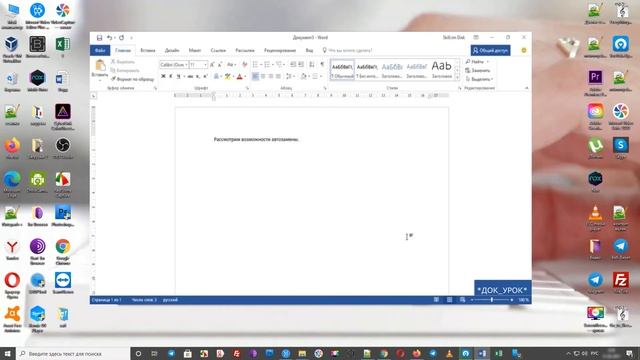The width and height of the screenshot is (640, 360).
Task: Select the Google Chrome desktop icon
Action: click(x=62, y=252)
